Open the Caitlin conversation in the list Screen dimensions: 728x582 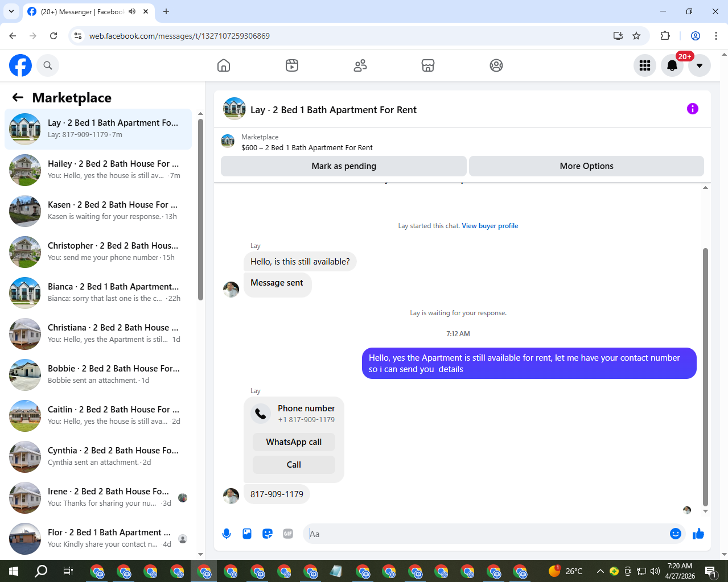pyautogui.click(x=98, y=416)
